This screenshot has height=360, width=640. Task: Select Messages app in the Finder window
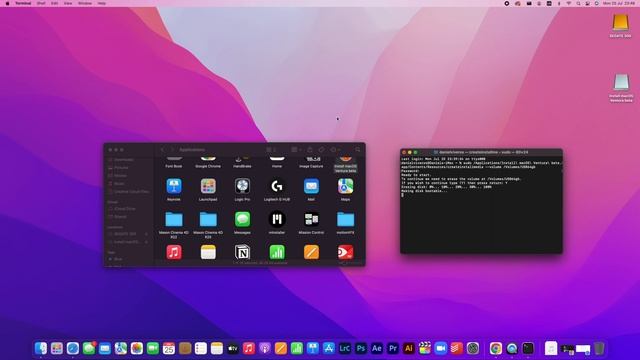coord(242,219)
